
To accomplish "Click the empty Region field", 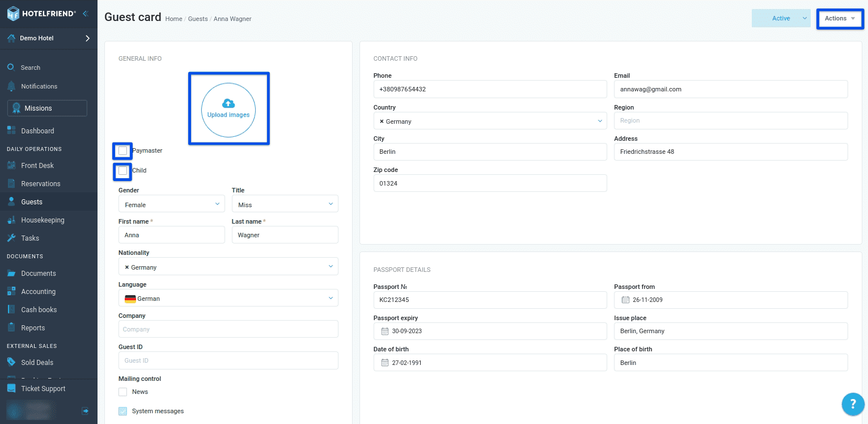I will [x=731, y=120].
